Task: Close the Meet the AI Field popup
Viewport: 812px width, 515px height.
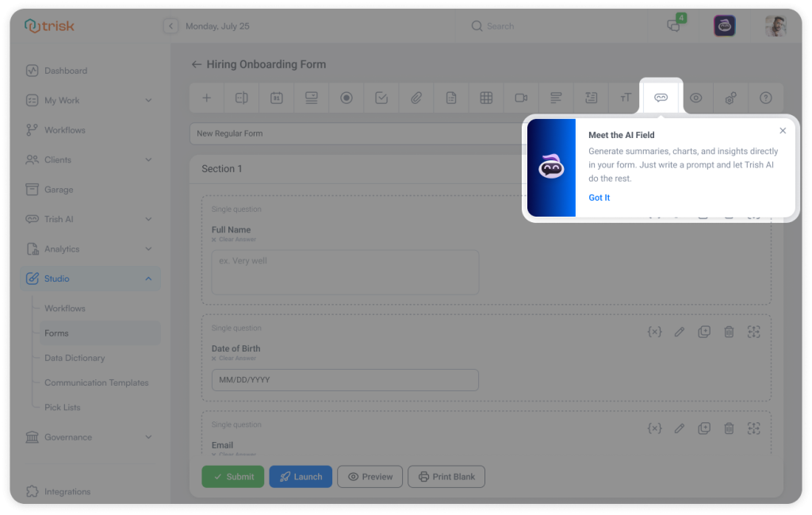Action: click(x=783, y=131)
